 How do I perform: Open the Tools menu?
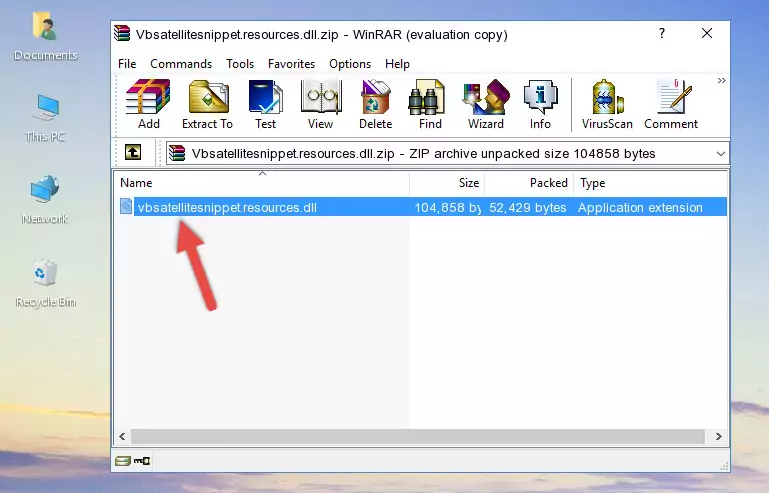240,64
